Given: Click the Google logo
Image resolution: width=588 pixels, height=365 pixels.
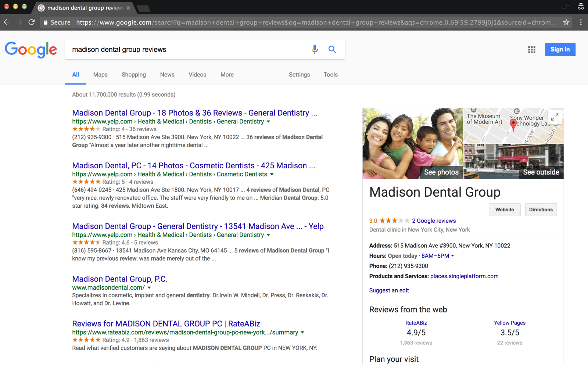Looking at the screenshot, I should 31,50.
